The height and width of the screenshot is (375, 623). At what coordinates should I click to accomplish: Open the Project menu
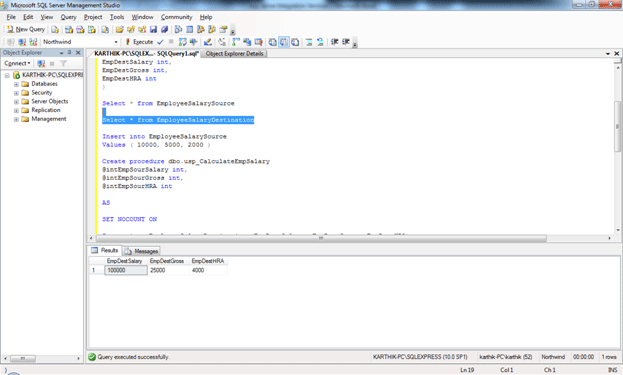click(x=93, y=17)
